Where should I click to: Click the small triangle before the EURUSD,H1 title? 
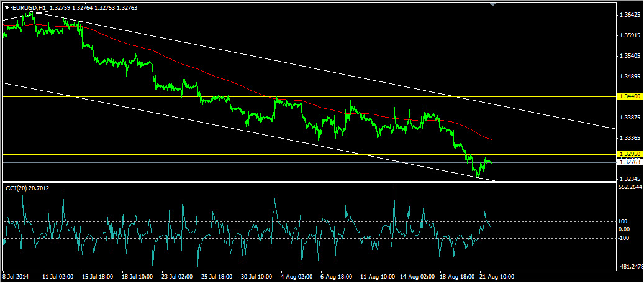click(x=7, y=8)
